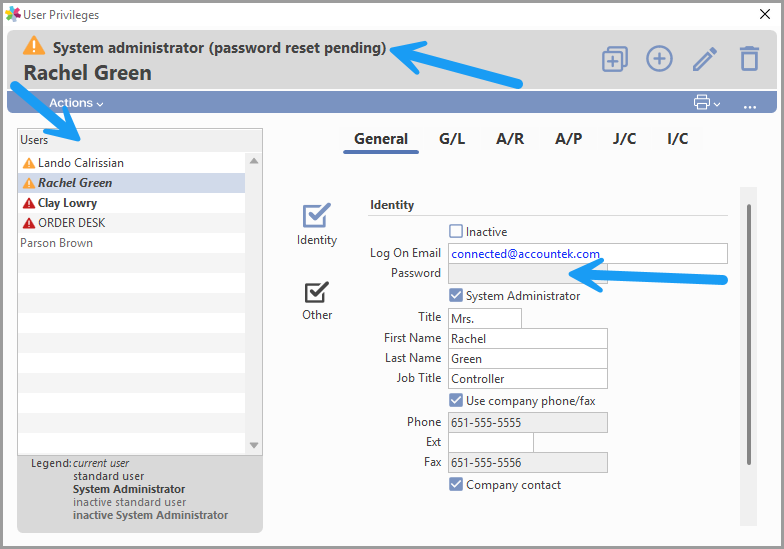The height and width of the screenshot is (549, 784).
Task: Toggle the Inactive checkbox
Action: coord(456,231)
